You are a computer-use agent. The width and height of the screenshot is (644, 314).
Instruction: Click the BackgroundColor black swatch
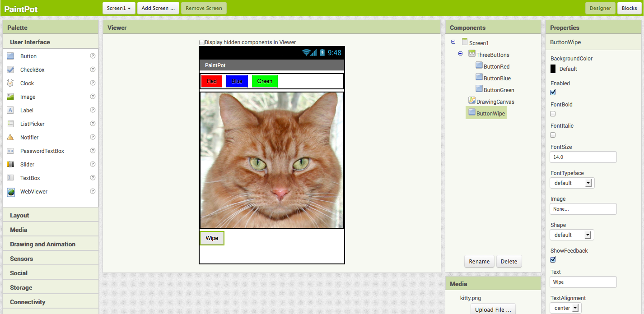pyautogui.click(x=553, y=69)
